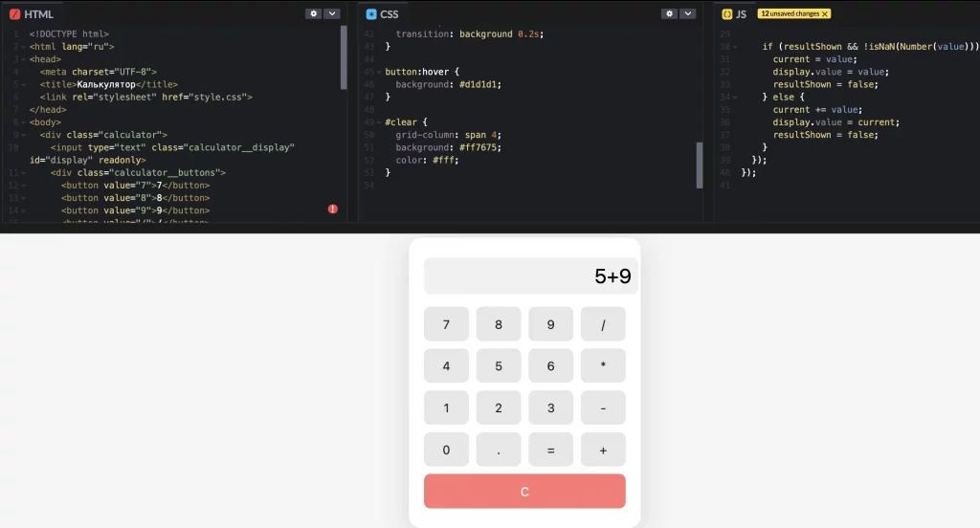Click the HTML editor vertical scrollbar
The image size is (980, 528).
point(344,57)
